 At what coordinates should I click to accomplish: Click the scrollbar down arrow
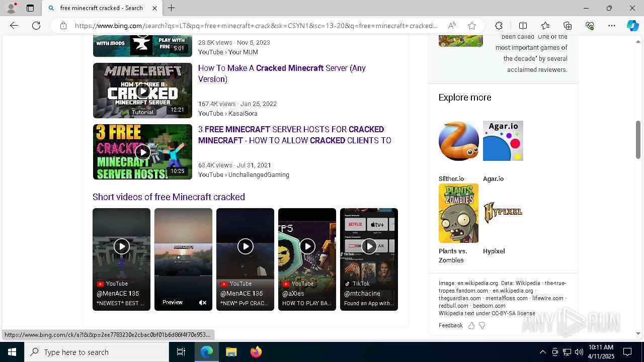(x=638, y=333)
